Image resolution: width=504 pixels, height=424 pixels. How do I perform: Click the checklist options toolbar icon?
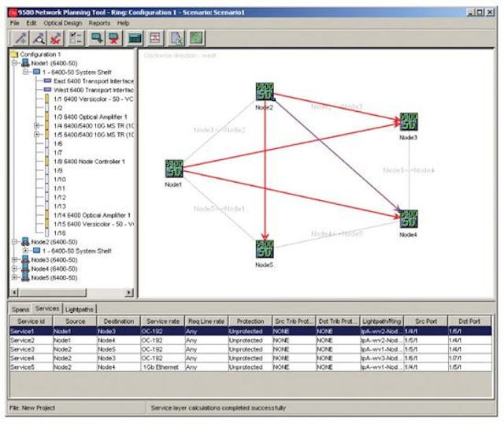(x=76, y=39)
